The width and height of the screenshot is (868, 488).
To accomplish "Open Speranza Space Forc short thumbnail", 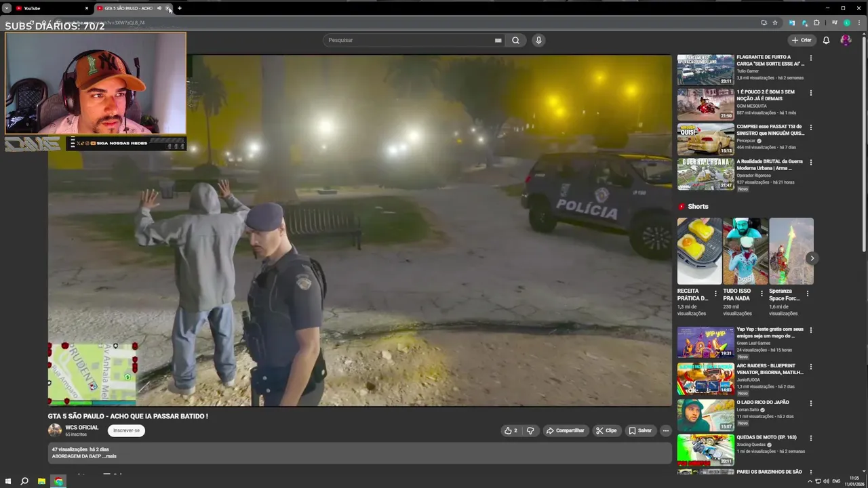I will pos(791,251).
